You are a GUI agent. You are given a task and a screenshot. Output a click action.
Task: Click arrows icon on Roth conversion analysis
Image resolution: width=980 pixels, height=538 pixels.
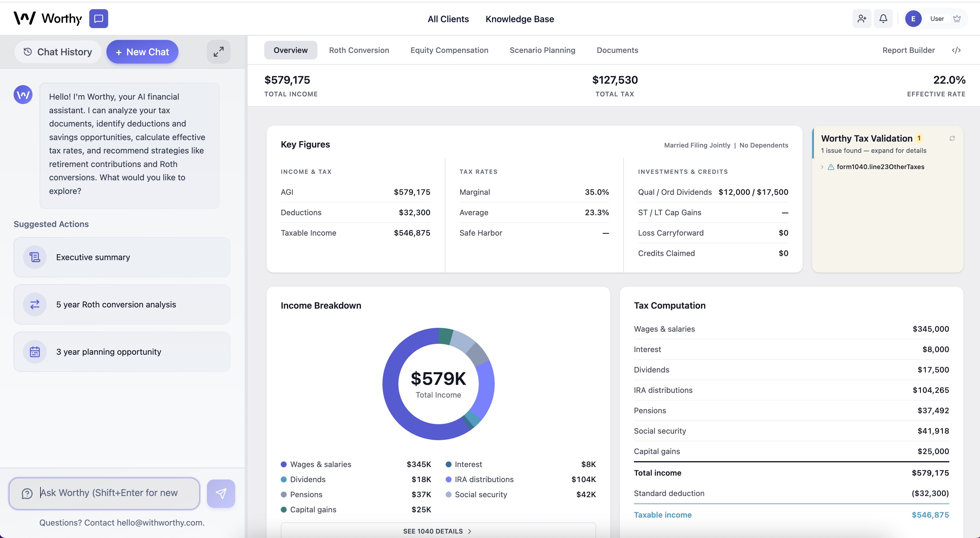click(x=35, y=304)
